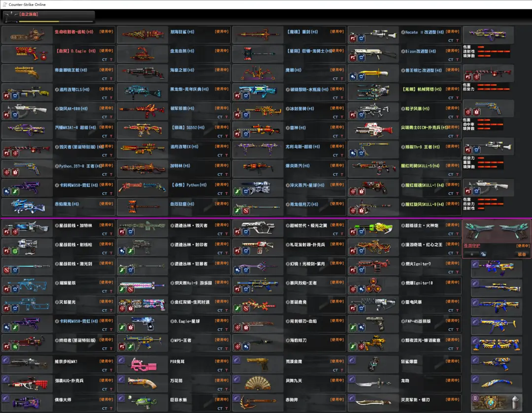Select the pink P90兔耳 weapon image
The height and width of the screenshot is (413, 532).
[x=144, y=365]
